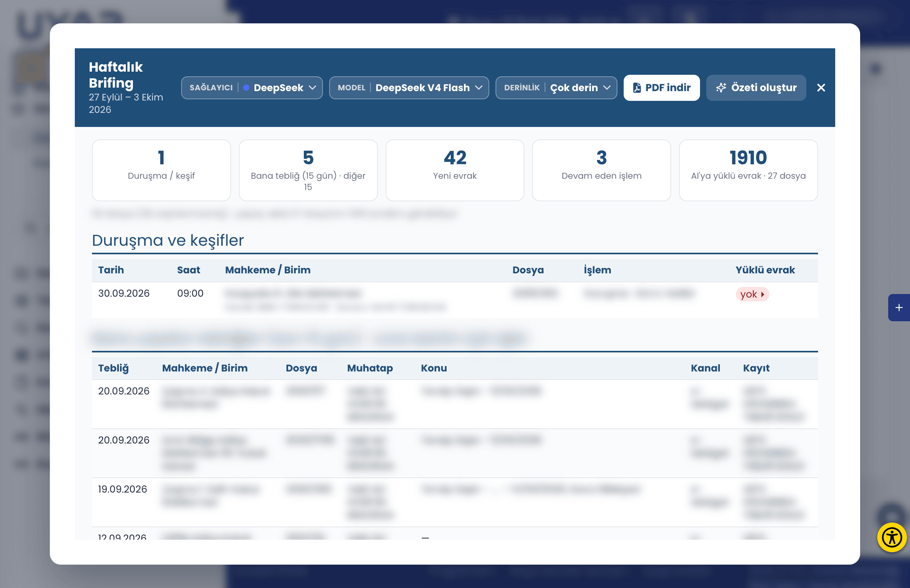Open the 42 Yeni evrak card
Screen dimensions: 910x588
click(x=455, y=170)
